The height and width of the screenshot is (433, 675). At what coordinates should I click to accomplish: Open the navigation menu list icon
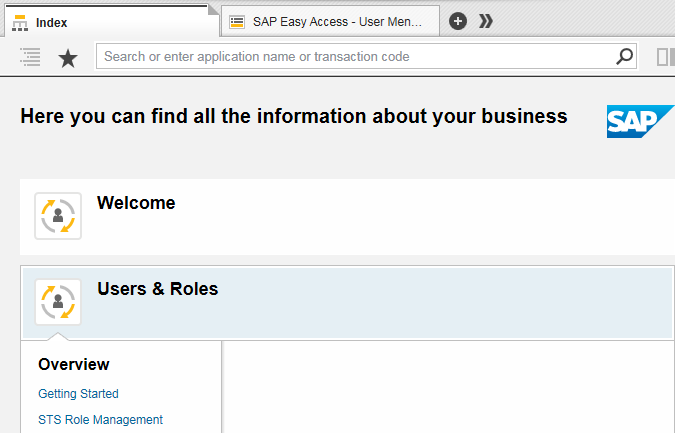(30, 57)
